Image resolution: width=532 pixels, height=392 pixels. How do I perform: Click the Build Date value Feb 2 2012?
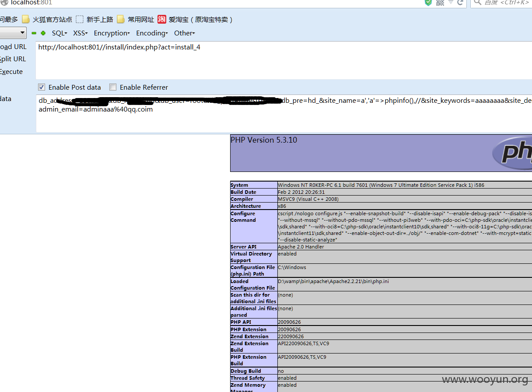[301, 192]
